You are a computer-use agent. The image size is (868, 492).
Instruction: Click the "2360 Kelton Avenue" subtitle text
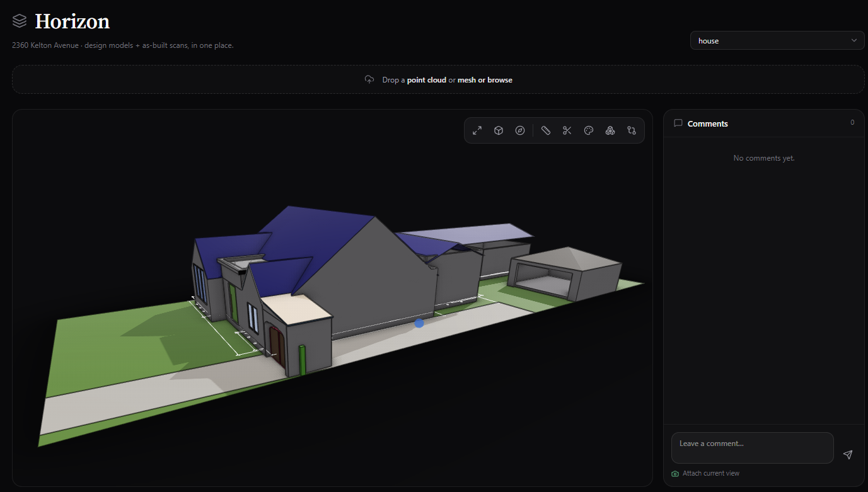[x=45, y=45]
